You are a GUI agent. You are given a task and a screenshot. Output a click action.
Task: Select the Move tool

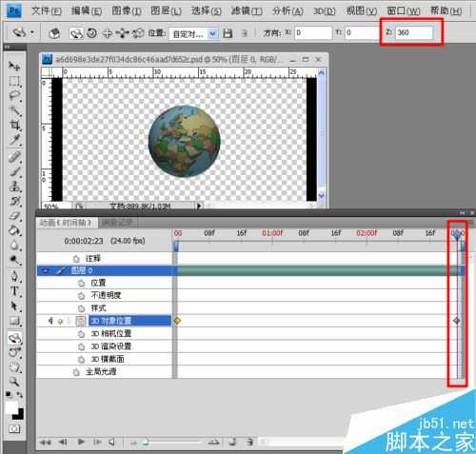14,66
